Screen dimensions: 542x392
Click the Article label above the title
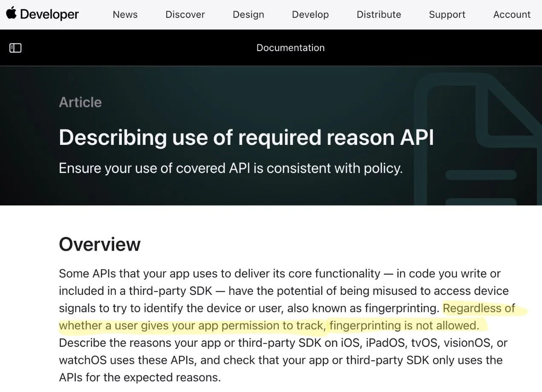tap(80, 102)
